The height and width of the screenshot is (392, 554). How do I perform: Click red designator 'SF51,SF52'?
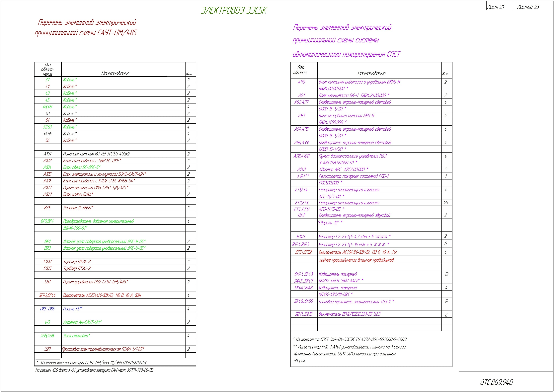click(303, 252)
